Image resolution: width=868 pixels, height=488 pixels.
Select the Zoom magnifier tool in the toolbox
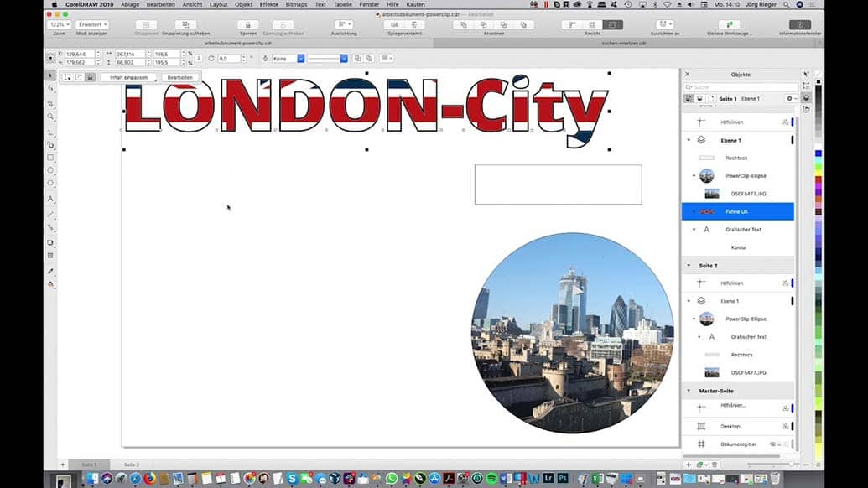[x=51, y=117]
